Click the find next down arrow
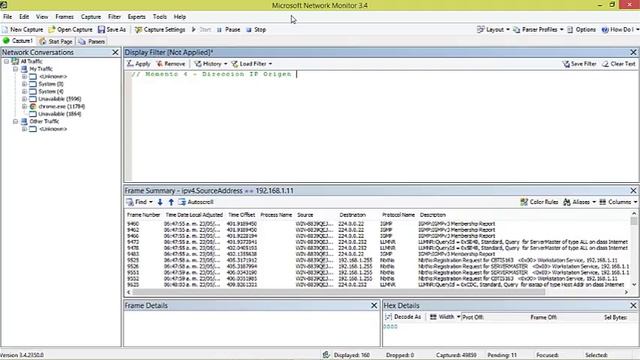Image resolution: width=640 pixels, height=360 pixels. pyautogui.click(x=160, y=202)
